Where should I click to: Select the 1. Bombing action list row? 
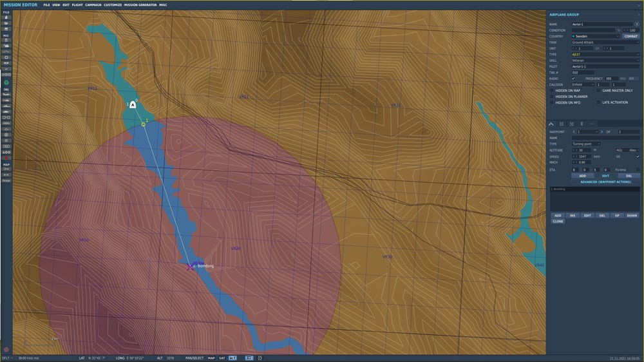(594, 189)
